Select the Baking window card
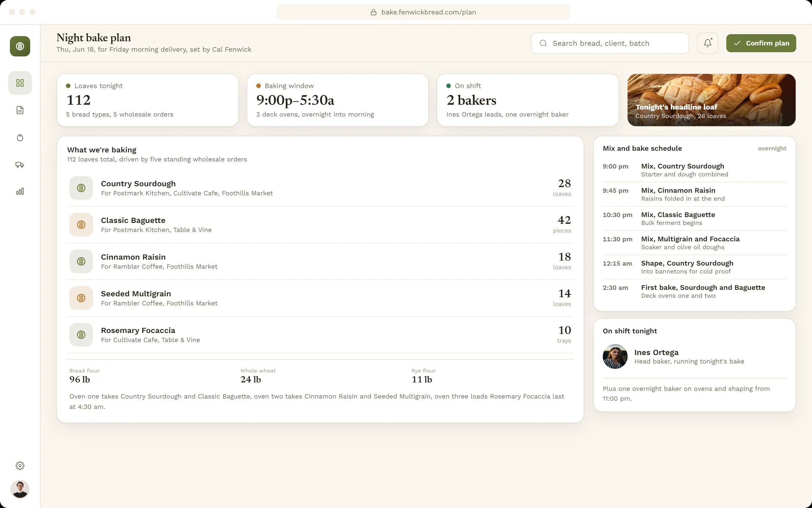The height and width of the screenshot is (508, 812). (338, 100)
